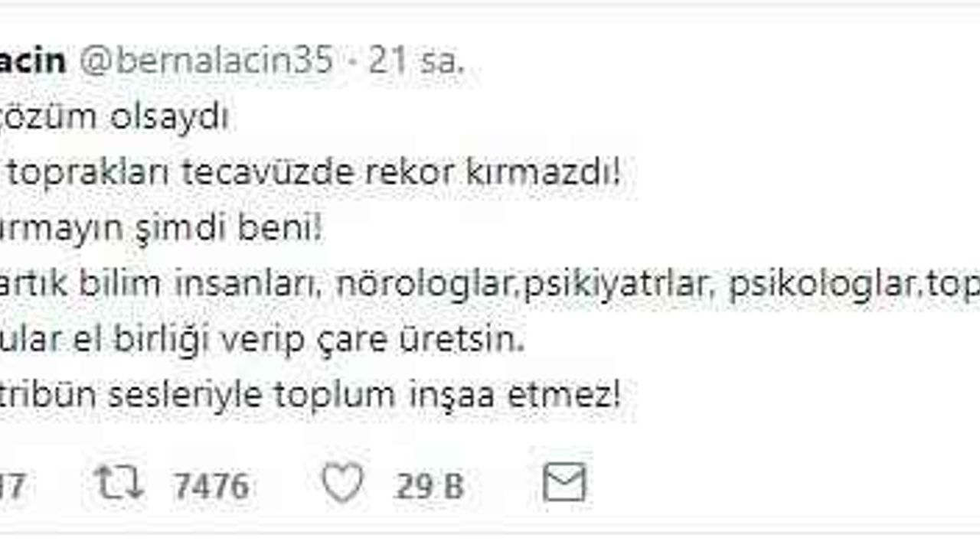Screen dimensions: 980x551
Task: Click the retweet count 7476
Action: [x=211, y=487]
